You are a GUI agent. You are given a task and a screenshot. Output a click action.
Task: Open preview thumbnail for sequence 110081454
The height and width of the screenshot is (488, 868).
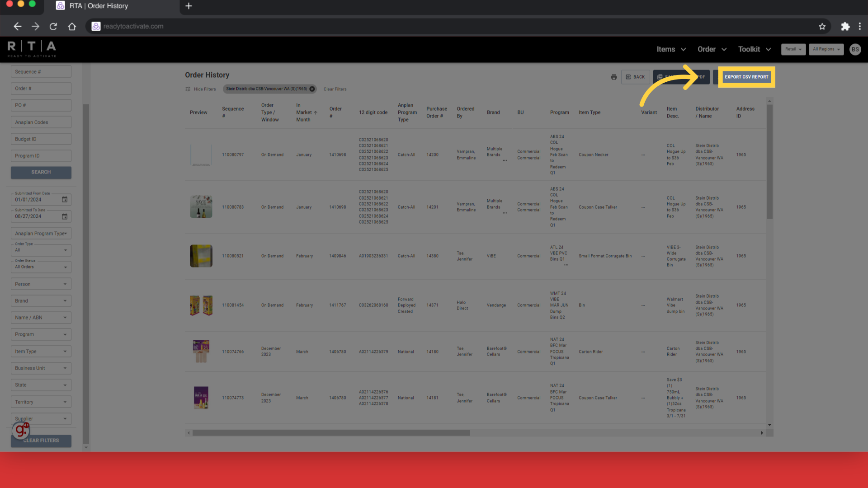pyautogui.click(x=201, y=305)
